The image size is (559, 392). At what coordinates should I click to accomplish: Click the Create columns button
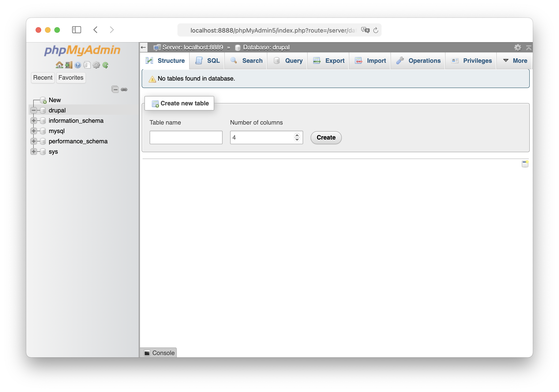(x=326, y=137)
